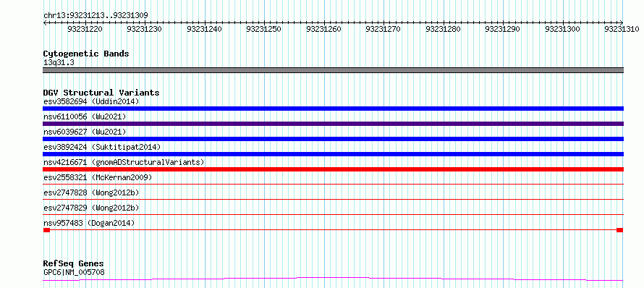This screenshot has height=288, width=644.
Task: Click the right arrowhead of the coordinate ruler
Action: 622,23
